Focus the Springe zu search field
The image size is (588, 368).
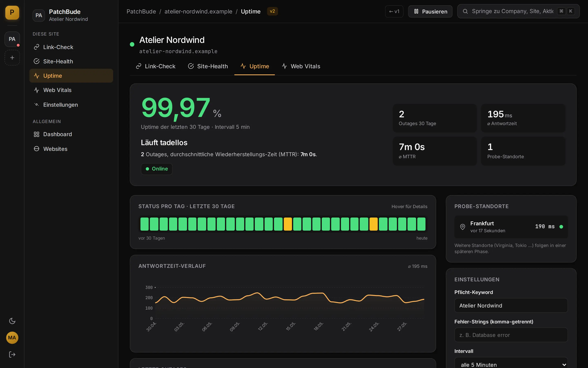(518, 11)
